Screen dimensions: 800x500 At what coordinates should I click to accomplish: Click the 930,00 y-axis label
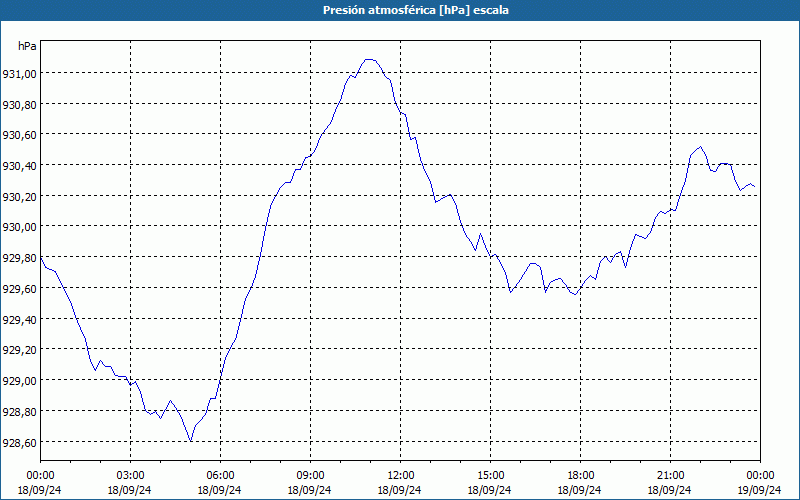coord(19,228)
